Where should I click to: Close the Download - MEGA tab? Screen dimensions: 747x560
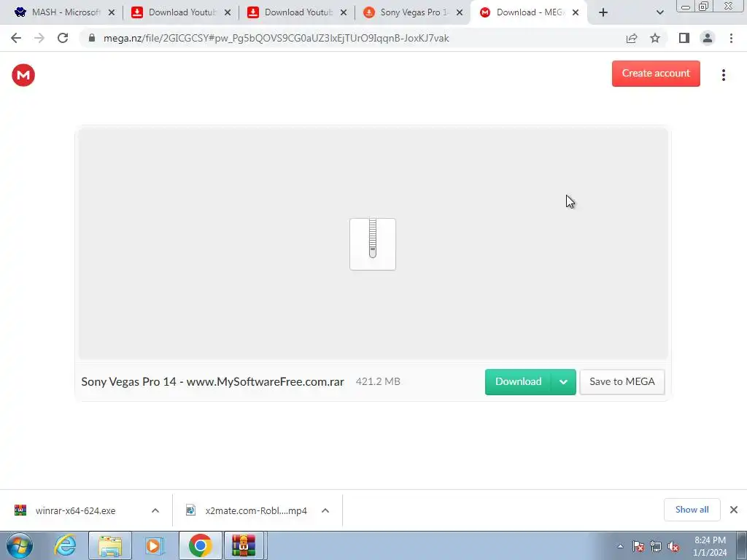[x=576, y=13]
